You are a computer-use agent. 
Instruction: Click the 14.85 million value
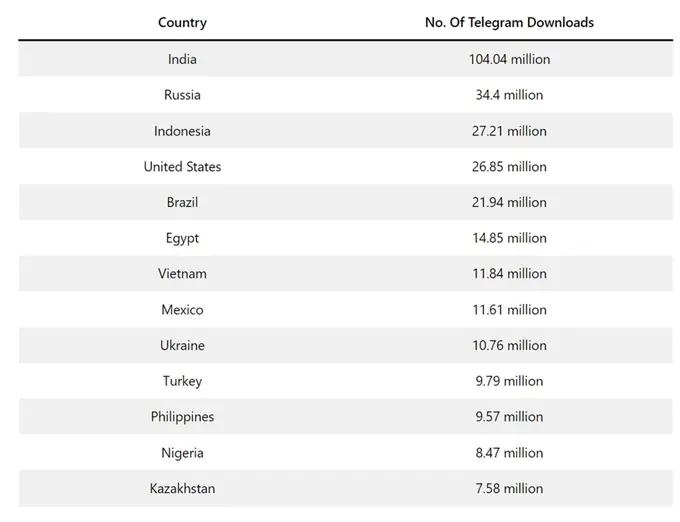509,238
